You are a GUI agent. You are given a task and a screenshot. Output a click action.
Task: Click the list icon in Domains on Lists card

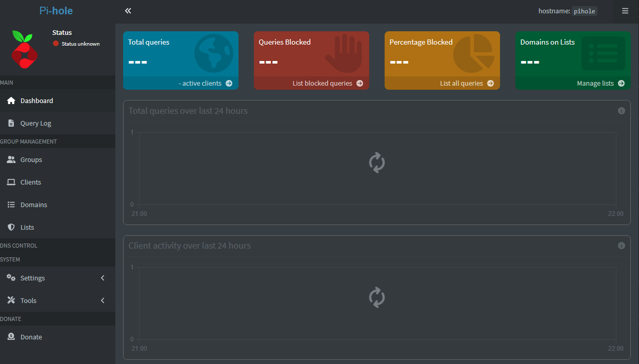click(604, 53)
